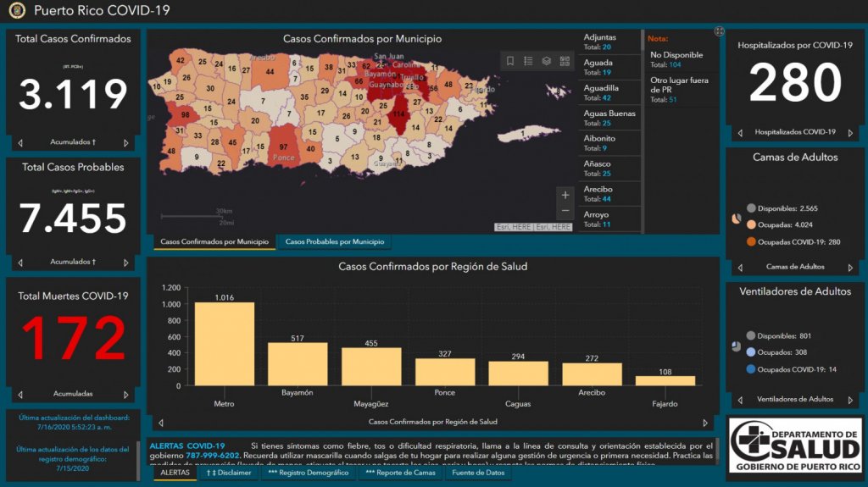Go to previous Ventiladores de Adultos view
The image size is (868, 487).
pyautogui.click(x=738, y=400)
